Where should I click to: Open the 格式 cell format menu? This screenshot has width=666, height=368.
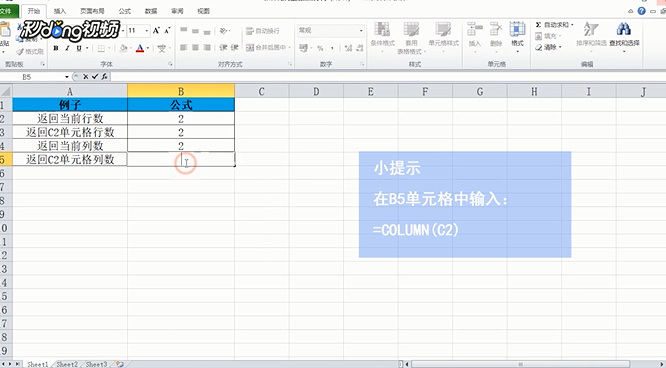pos(517,37)
